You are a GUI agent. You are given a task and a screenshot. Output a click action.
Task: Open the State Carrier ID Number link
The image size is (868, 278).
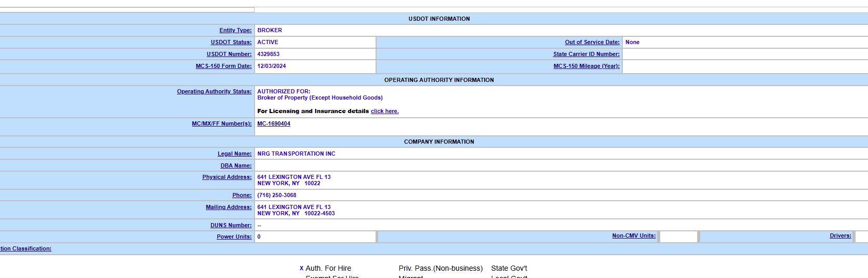coord(586,54)
